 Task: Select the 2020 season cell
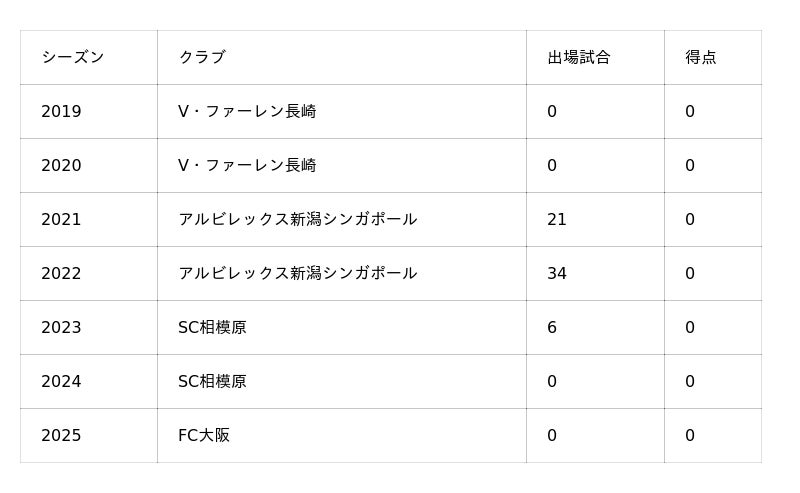61,166
